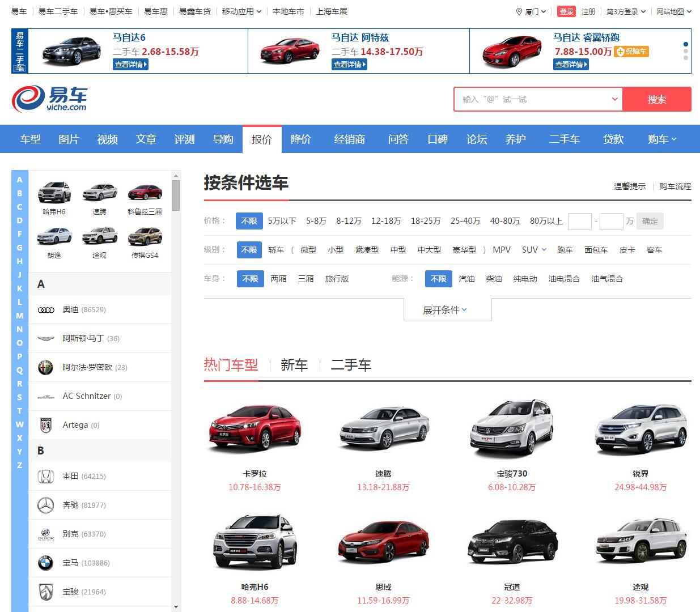
Task: Expand the 展开条件 filter panel
Action: pyautogui.click(x=447, y=310)
